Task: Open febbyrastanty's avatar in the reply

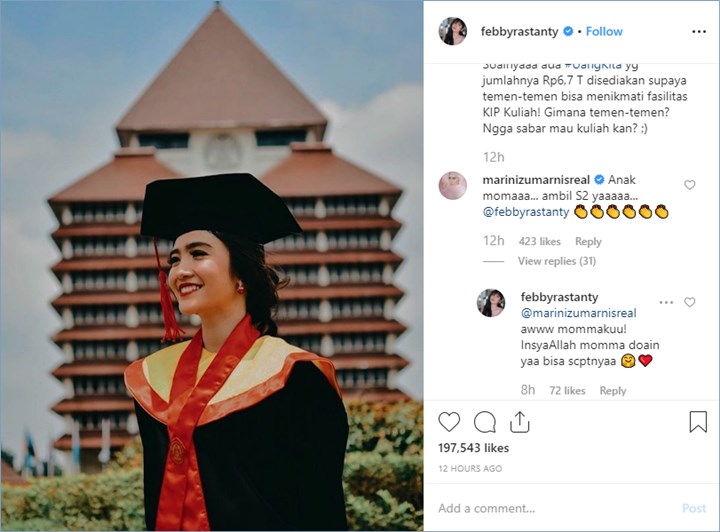Action: coord(491,303)
